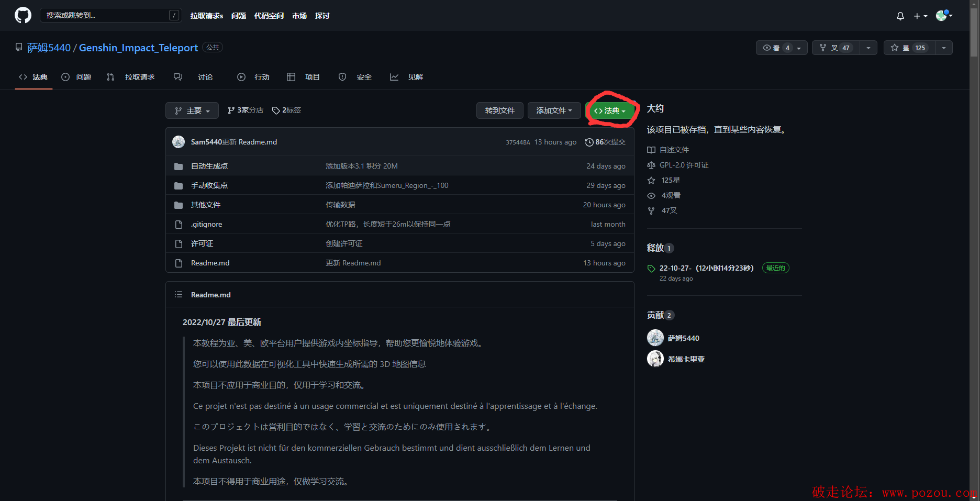Open the 37544BA commit hash

coord(518,142)
